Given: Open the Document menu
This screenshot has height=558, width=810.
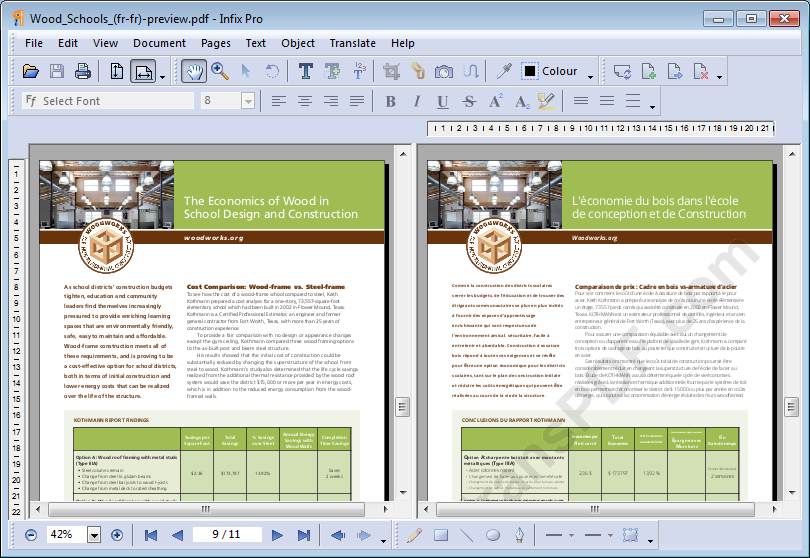Looking at the screenshot, I should click(x=159, y=43).
